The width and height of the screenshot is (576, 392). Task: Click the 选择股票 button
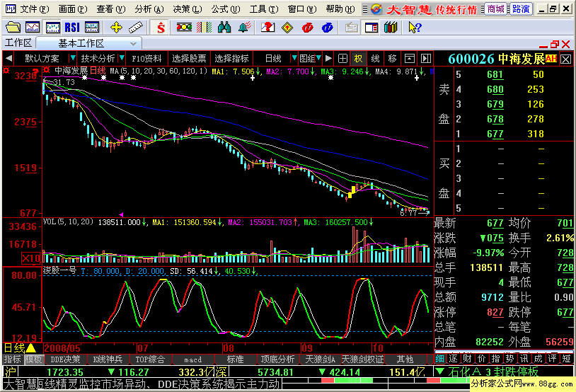(189, 59)
